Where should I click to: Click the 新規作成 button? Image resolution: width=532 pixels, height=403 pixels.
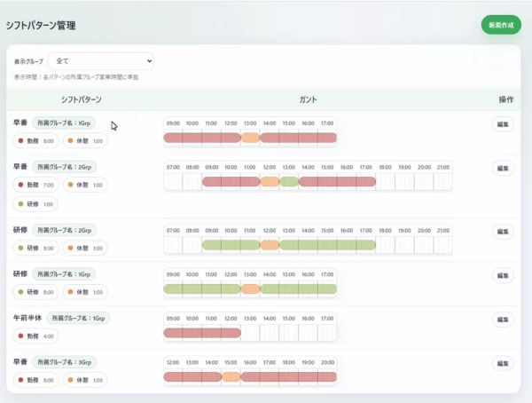coord(501,25)
